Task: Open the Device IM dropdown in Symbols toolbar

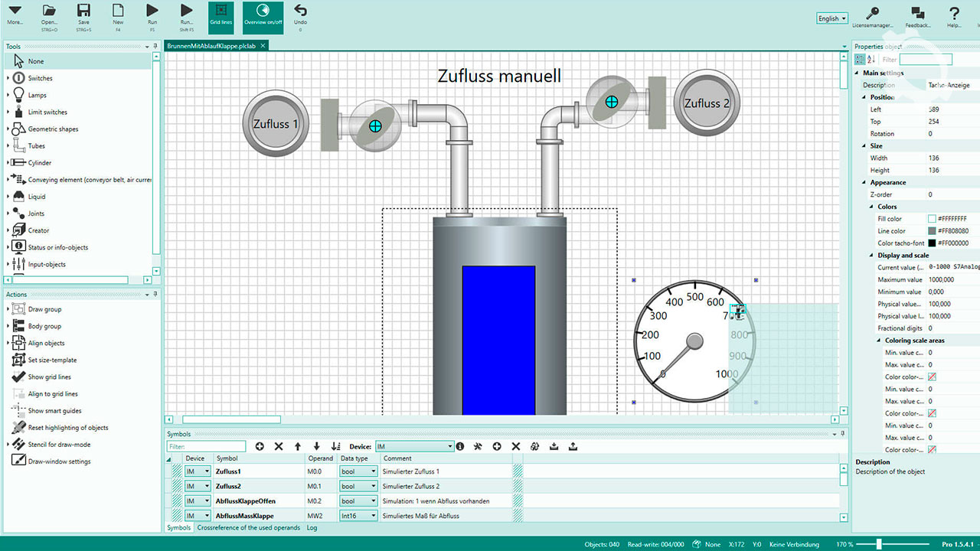Action: (414, 446)
